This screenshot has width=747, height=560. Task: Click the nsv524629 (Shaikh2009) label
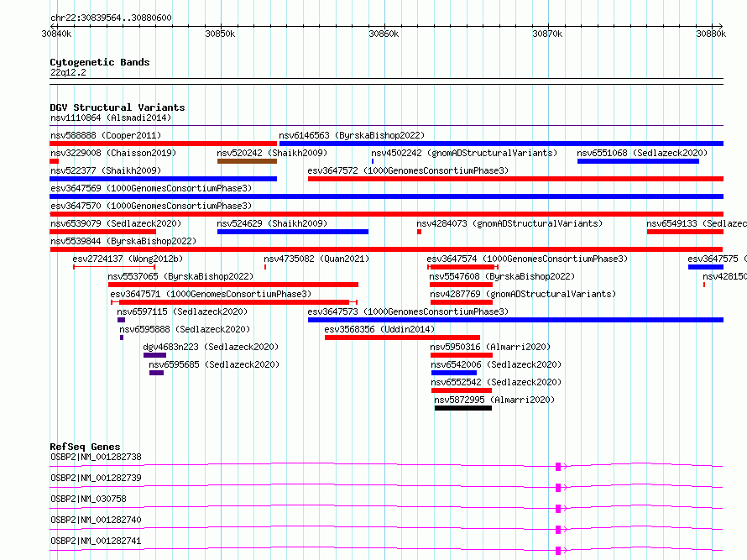point(272,223)
